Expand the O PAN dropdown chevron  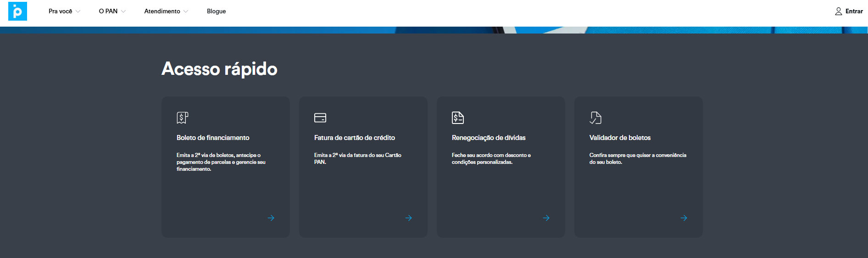pyautogui.click(x=123, y=11)
